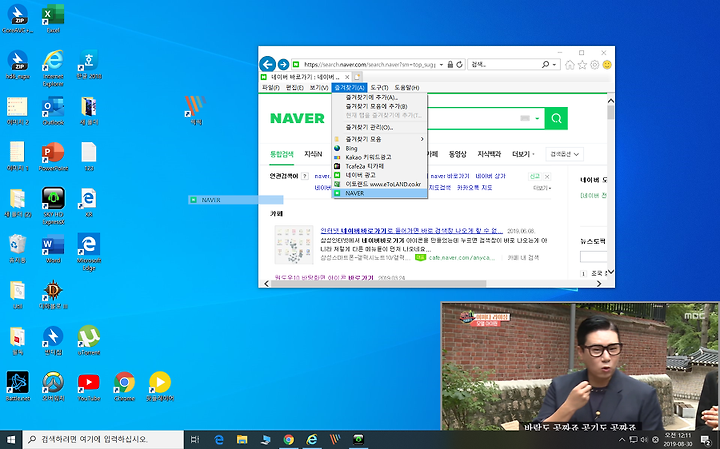720x449 pixels.
Task: Click in the IE 검색 search box
Action: 505,65
